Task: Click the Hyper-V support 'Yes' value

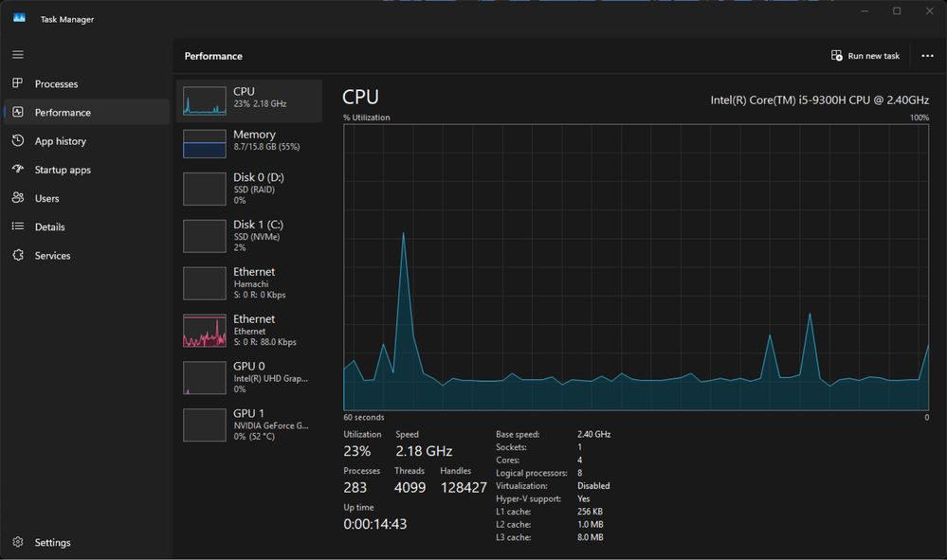Action: 583,498
